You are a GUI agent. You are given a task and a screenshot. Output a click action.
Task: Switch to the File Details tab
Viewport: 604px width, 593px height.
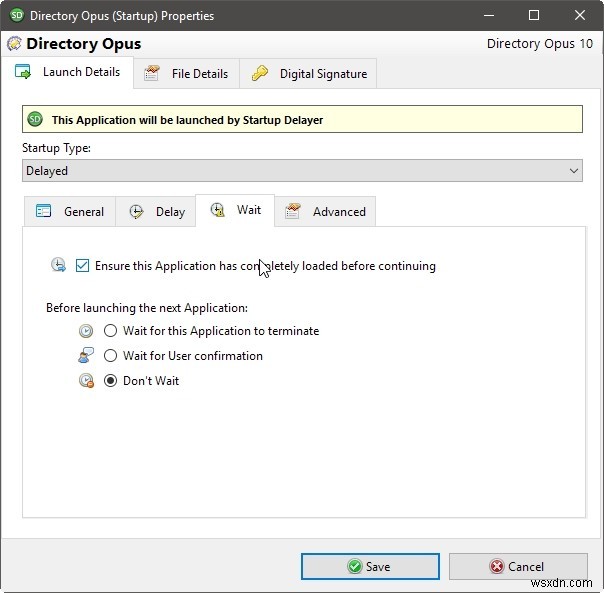pos(186,73)
